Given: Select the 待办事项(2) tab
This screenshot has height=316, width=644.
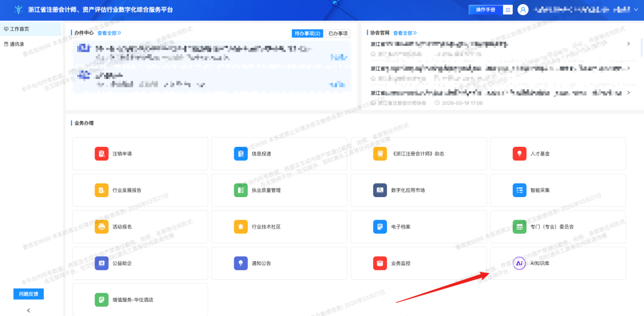Looking at the screenshot, I should pyautogui.click(x=307, y=34).
